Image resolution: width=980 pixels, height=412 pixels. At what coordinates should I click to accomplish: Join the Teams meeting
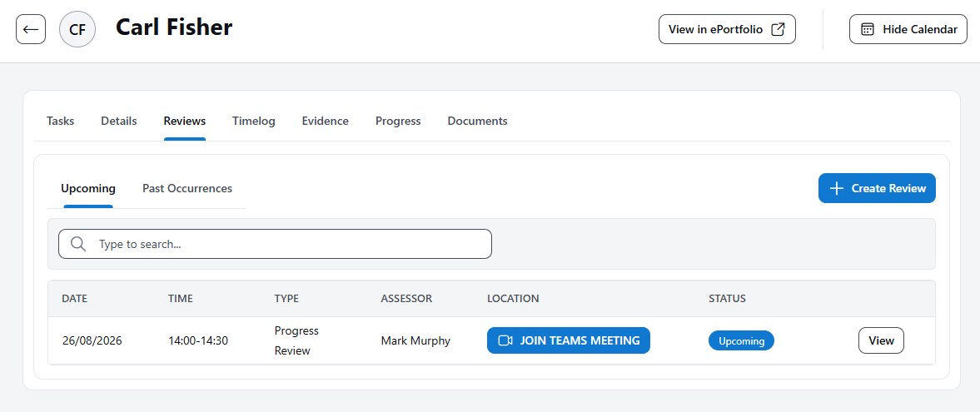point(569,340)
